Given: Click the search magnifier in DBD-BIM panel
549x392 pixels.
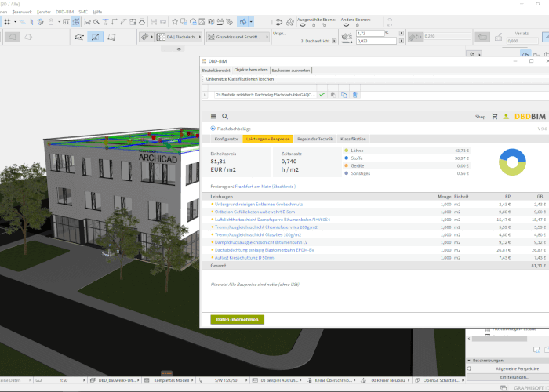Looking at the screenshot, I should 225,117.
